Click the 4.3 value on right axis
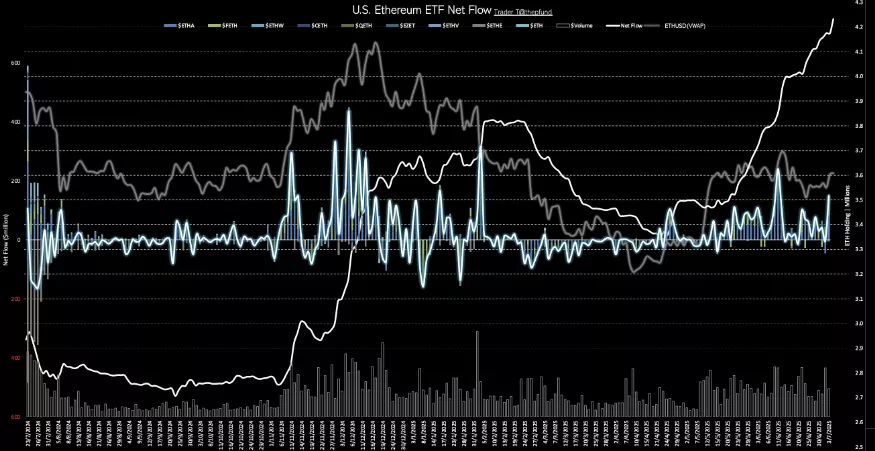The image size is (875, 451). (x=859, y=3)
